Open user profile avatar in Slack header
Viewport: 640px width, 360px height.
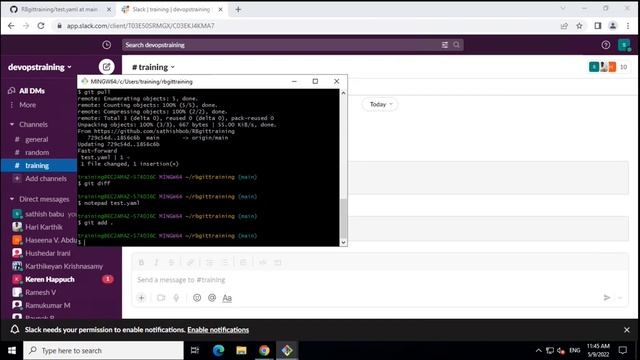(624, 45)
